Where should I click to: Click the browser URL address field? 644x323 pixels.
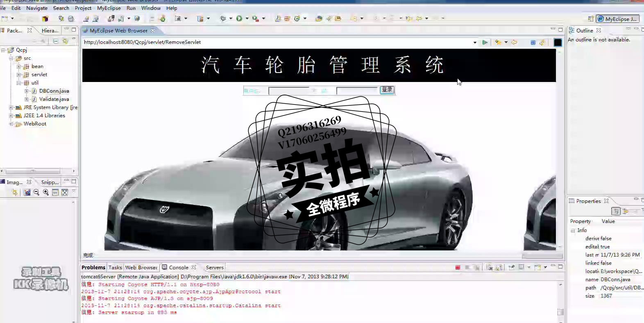pos(277,42)
